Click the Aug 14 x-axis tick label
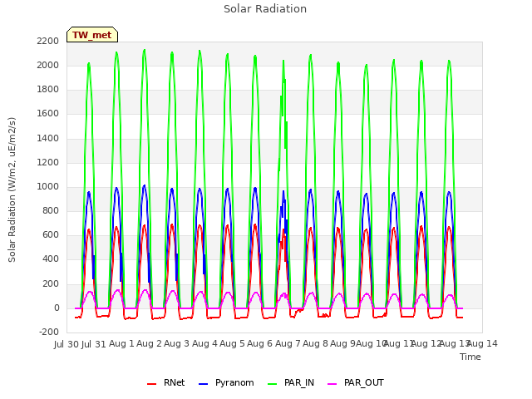Image resolution: width=532 pixels, height=399 pixels. [x=482, y=344]
